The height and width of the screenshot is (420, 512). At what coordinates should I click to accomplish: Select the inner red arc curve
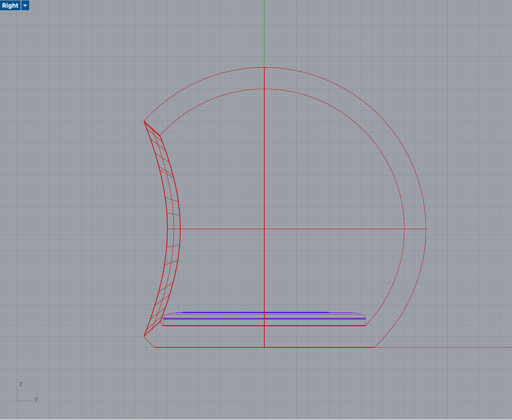coord(363,130)
